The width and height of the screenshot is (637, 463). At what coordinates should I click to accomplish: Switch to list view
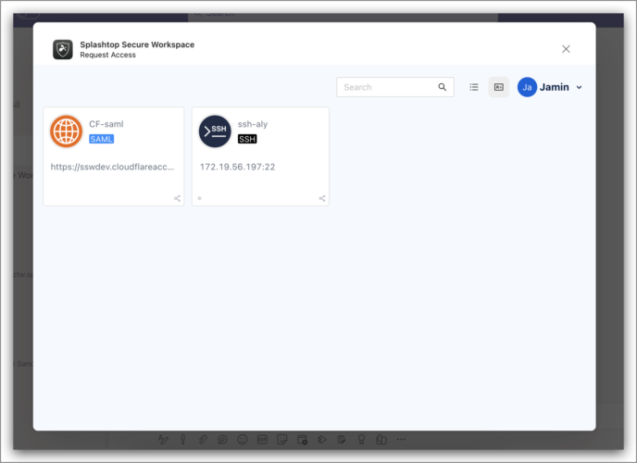474,87
